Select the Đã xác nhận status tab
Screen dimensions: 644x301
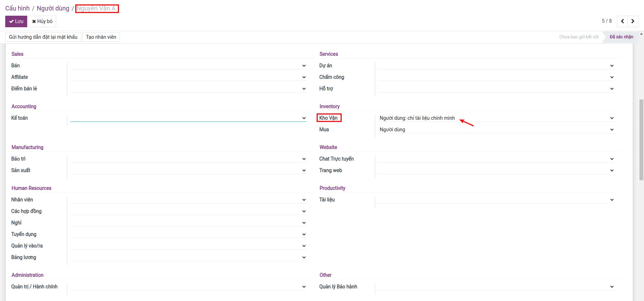point(621,37)
